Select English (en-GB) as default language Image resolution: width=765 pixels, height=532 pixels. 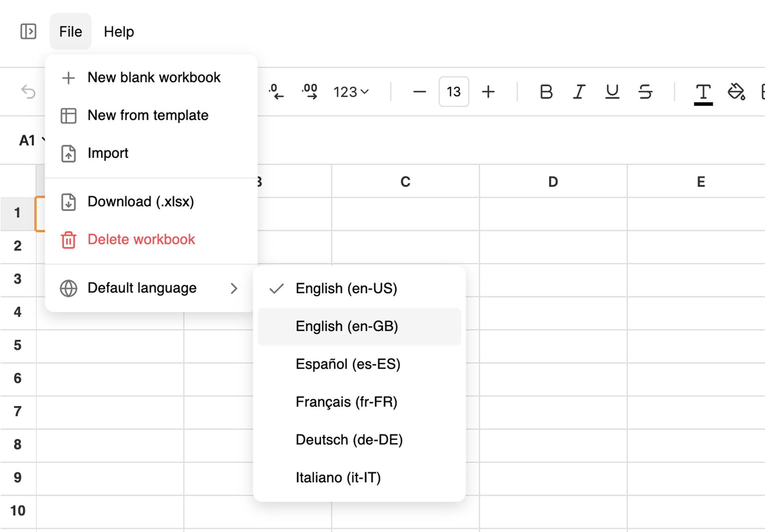[347, 326]
